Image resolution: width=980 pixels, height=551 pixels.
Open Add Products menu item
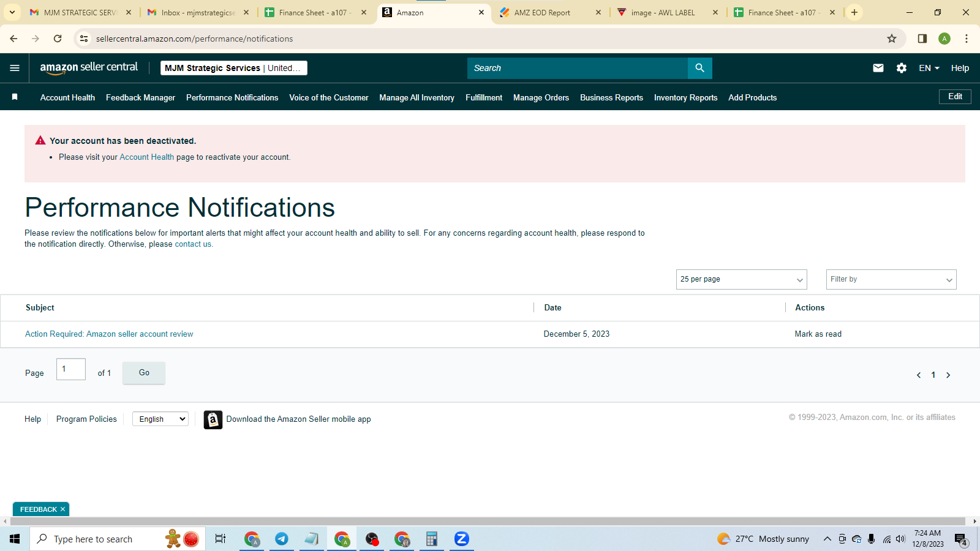752,97
